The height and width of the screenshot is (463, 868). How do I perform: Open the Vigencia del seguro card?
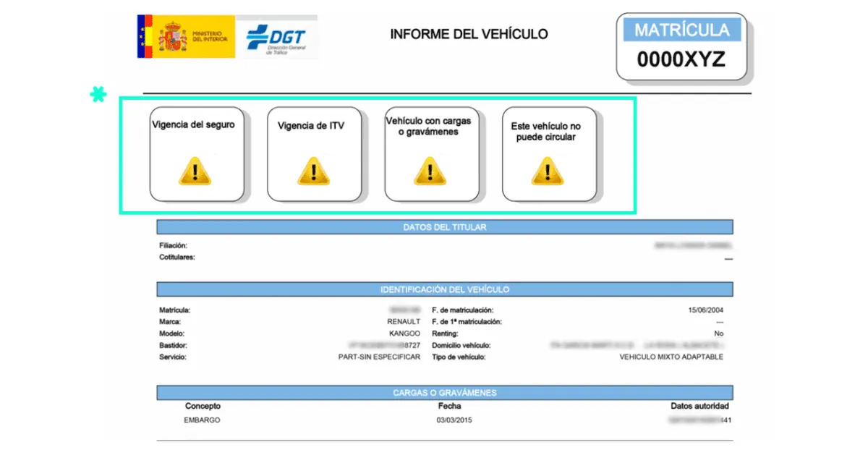[197, 154]
